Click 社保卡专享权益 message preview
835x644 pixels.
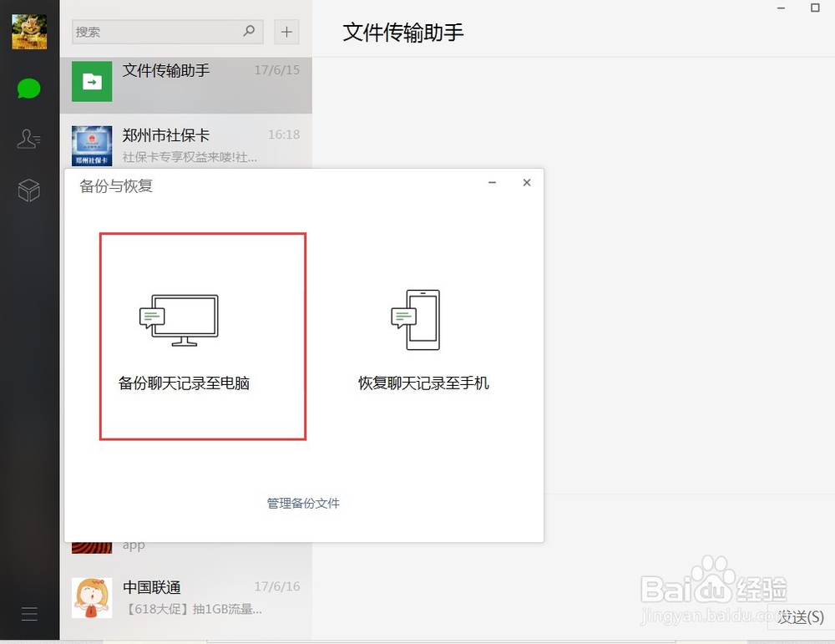[x=190, y=157]
